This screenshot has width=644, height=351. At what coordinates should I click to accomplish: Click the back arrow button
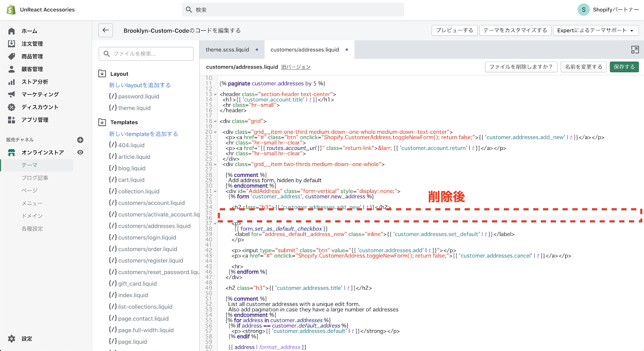pos(105,30)
